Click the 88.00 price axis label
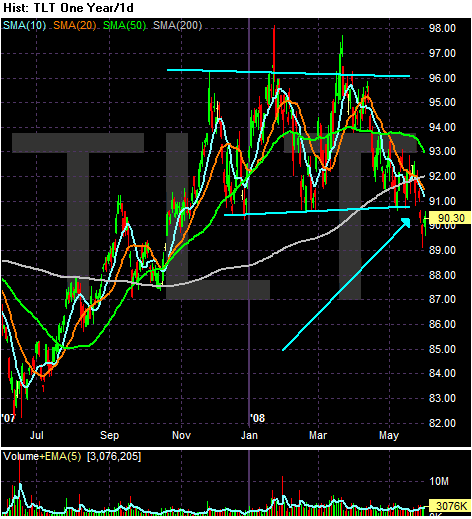Viewport: 472px width, 519px height. pyautogui.click(x=442, y=275)
